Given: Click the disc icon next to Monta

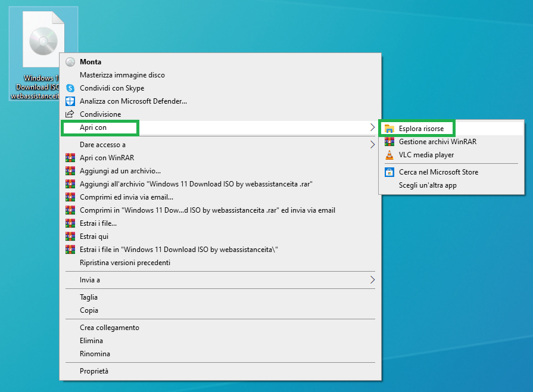Looking at the screenshot, I should coord(70,62).
